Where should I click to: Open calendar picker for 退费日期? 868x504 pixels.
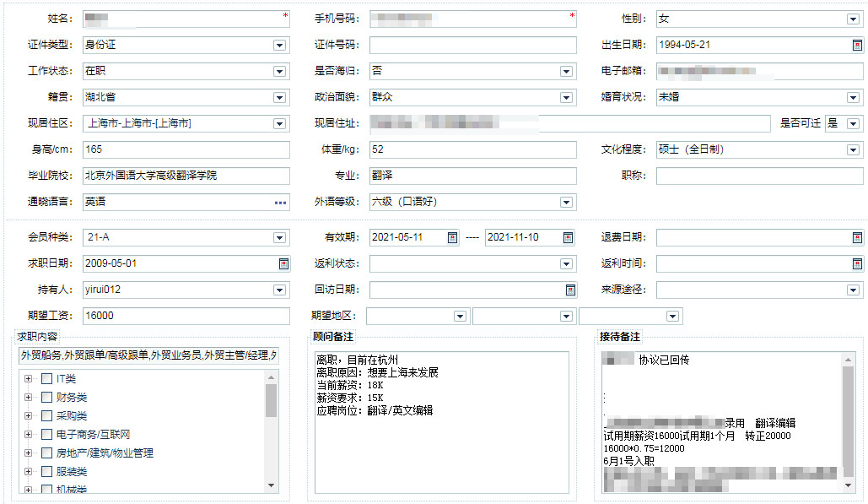857,237
